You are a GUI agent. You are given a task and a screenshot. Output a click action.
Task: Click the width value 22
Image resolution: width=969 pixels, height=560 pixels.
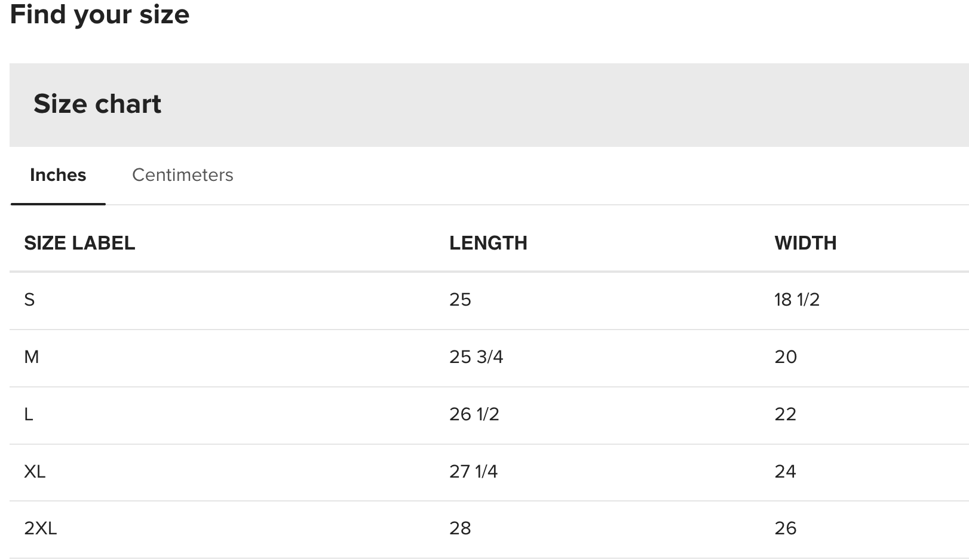(786, 414)
